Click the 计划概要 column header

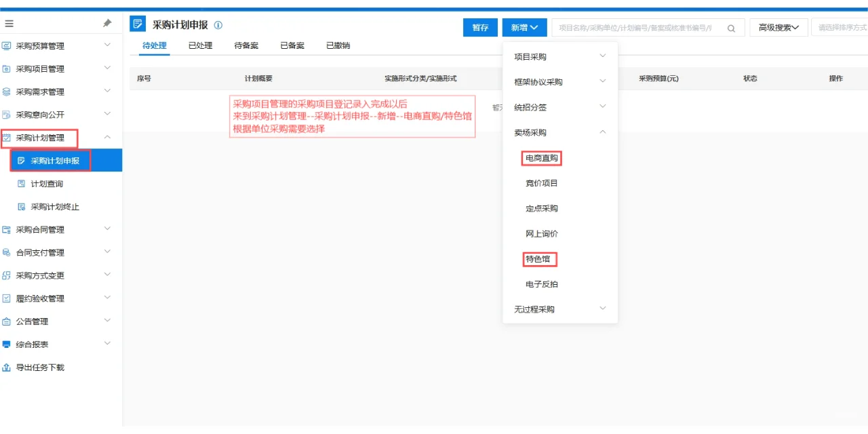(x=258, y=79)
